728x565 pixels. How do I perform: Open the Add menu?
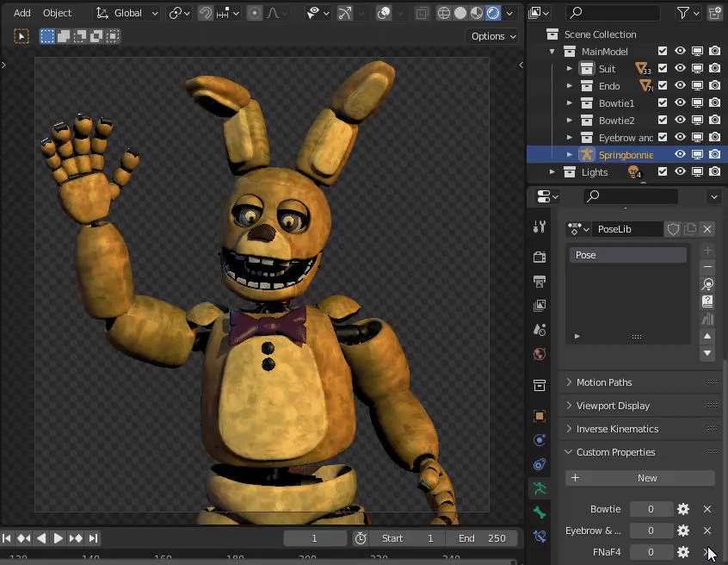[22, 13]
